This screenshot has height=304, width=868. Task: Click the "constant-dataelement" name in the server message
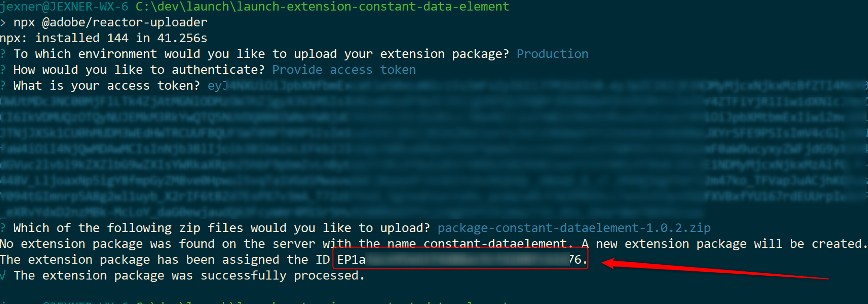coord(495,244)
